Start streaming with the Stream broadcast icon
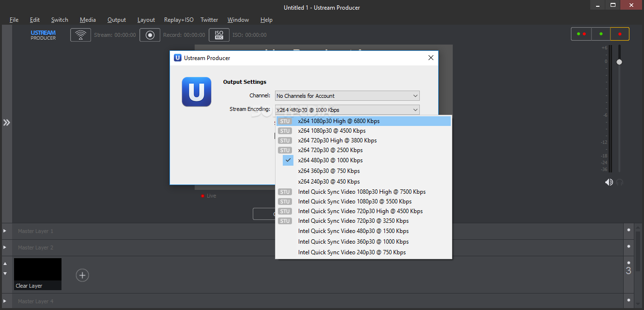Screen dimensions: 644x310 click(80, 35)
